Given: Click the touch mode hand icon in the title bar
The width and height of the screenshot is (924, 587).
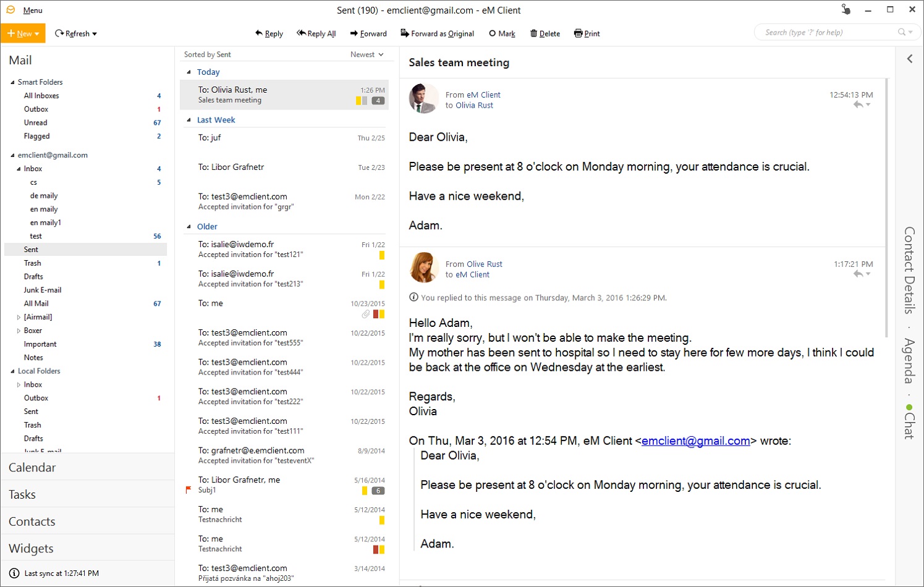Looking at the screenshot, I should (x=846, y=9).
